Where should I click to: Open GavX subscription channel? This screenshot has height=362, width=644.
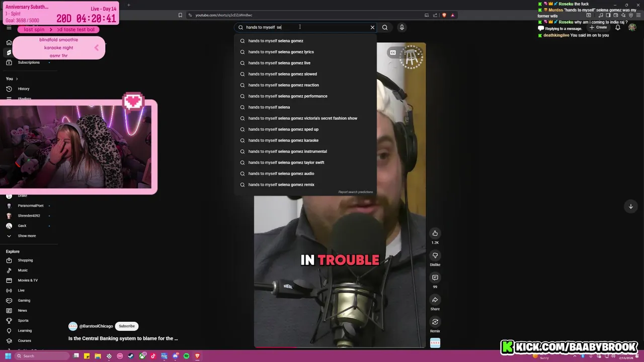tap(22, 226)
